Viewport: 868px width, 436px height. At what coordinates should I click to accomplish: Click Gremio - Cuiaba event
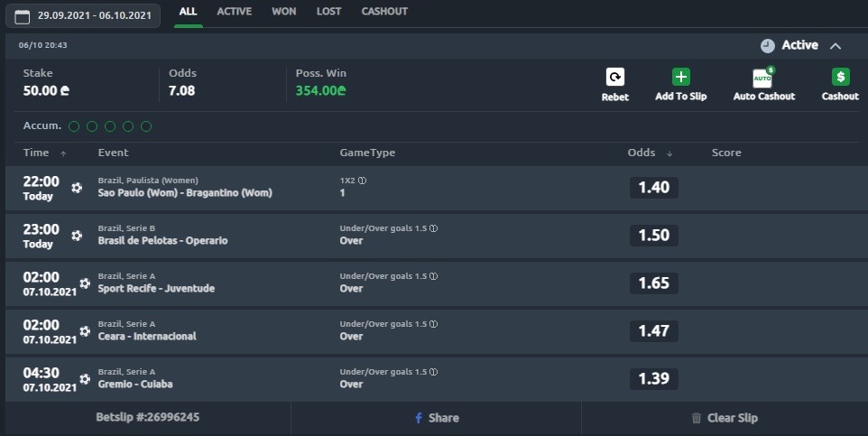point(135,384)
